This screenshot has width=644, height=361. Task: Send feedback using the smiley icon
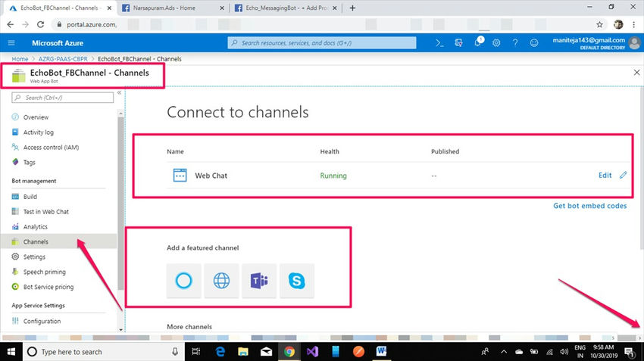pyautogui.click(x=534, y=42)
